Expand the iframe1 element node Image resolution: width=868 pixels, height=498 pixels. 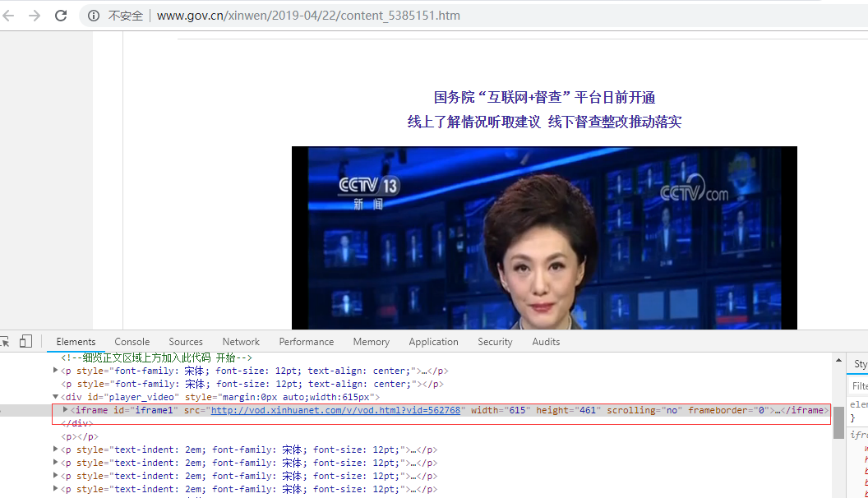coord(66,410)
